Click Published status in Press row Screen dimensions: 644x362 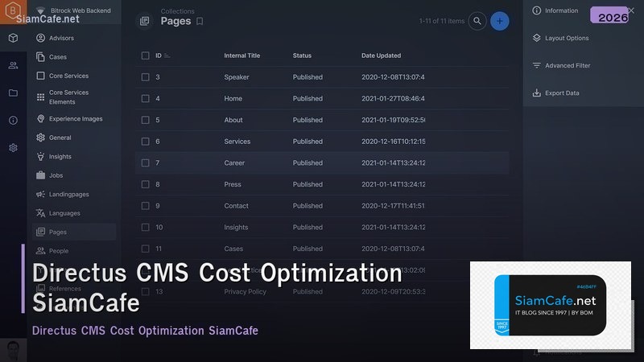pyautogui.click(x=308, y=184)
